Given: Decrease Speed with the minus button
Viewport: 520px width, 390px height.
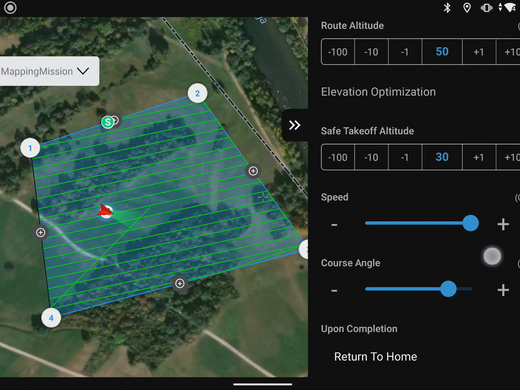Looking at the screenshot, I should tap(334, 224).
